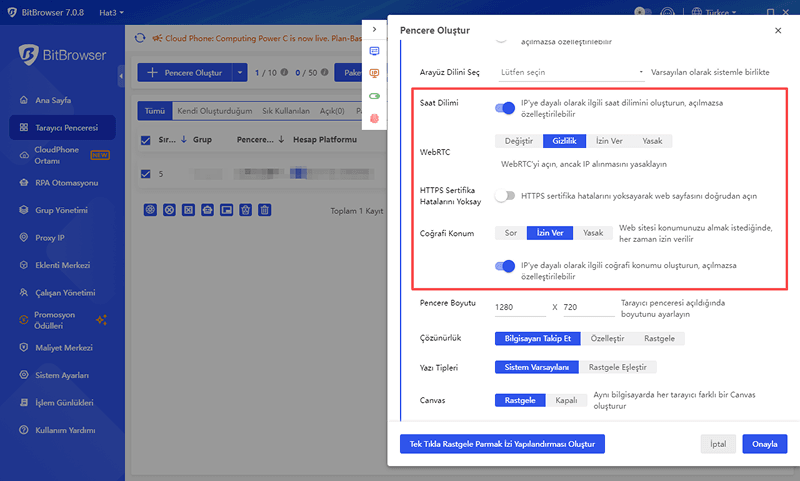Set Coğrafi Konum to Yasak
This screenshot has height=481, width=800.
tap(593, 233)
